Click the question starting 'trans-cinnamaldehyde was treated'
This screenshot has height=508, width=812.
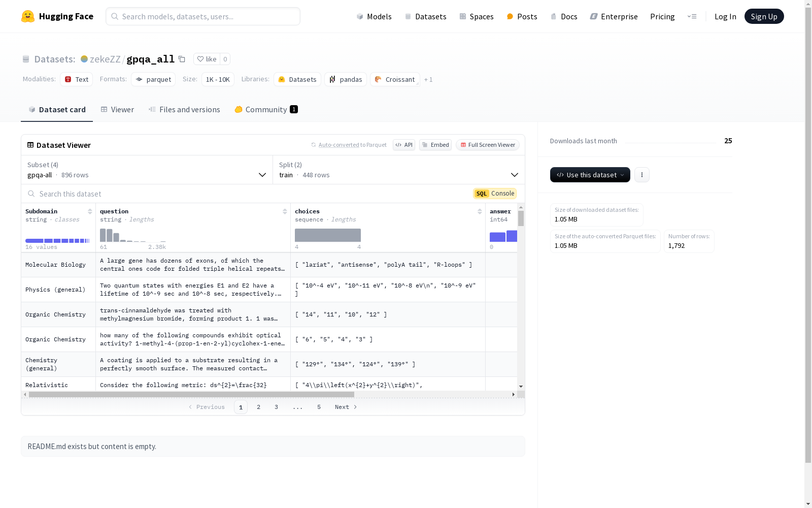pos(193,314)
